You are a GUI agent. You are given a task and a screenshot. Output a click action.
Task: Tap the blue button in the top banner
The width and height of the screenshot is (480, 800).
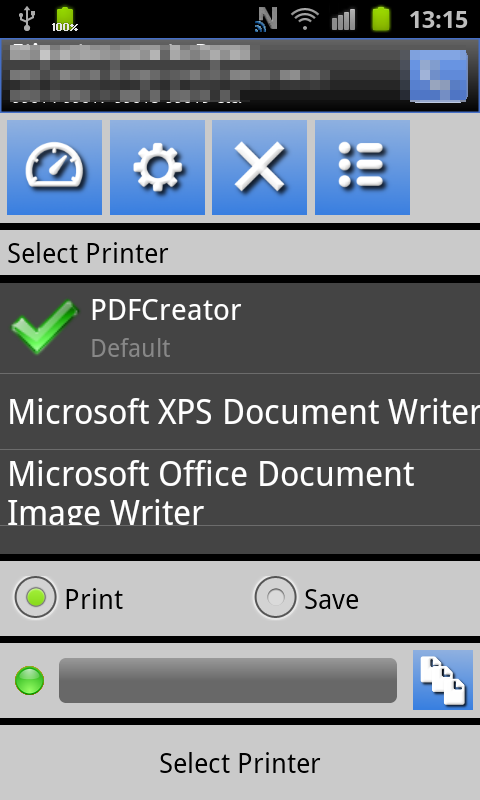click(x=439, y=76)
